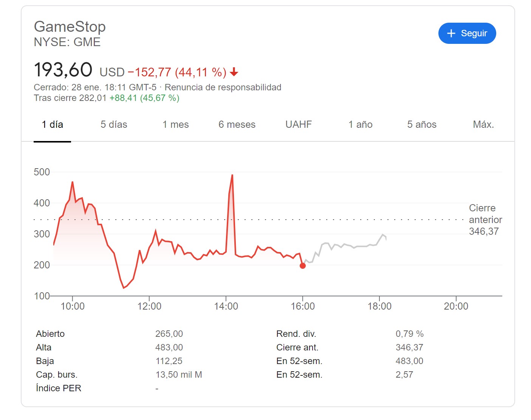Viewport: 531px width, 420px height.
Task: Click the GameStop company title
Action: [x=70, y=26]
